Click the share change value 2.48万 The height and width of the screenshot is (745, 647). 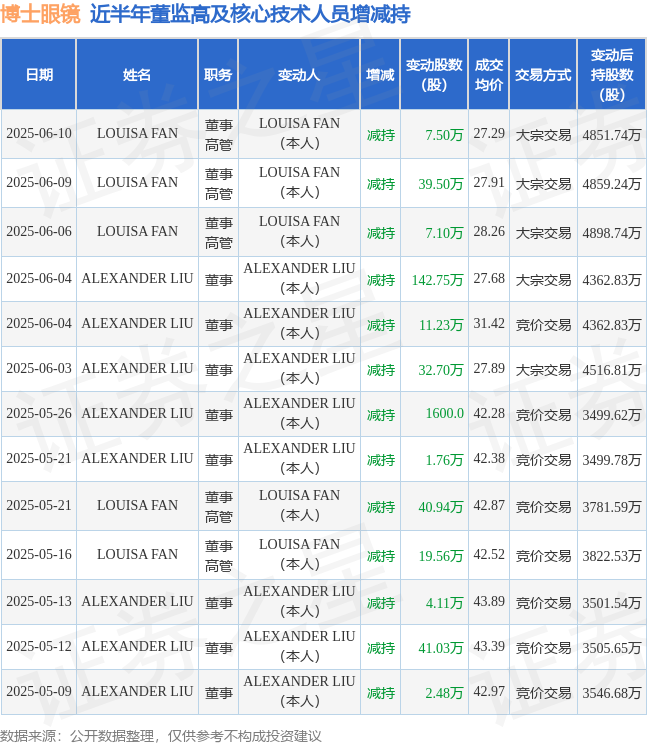click(444, 693)
